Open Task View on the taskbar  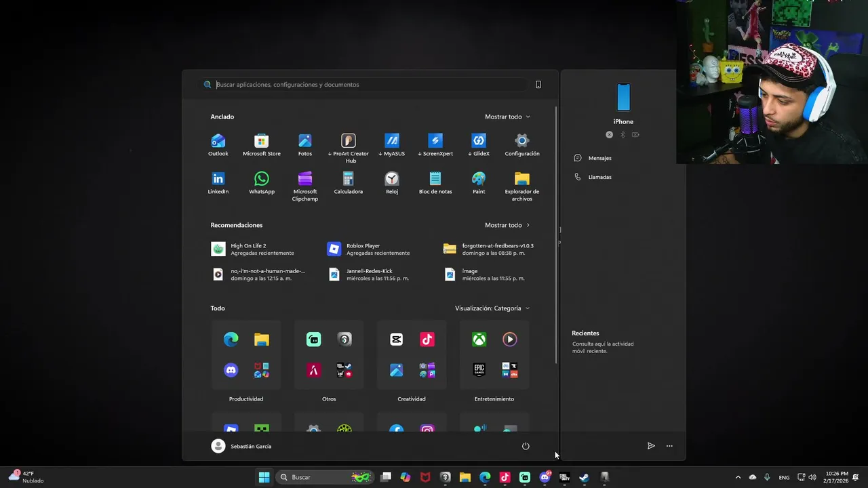[386, 477]
